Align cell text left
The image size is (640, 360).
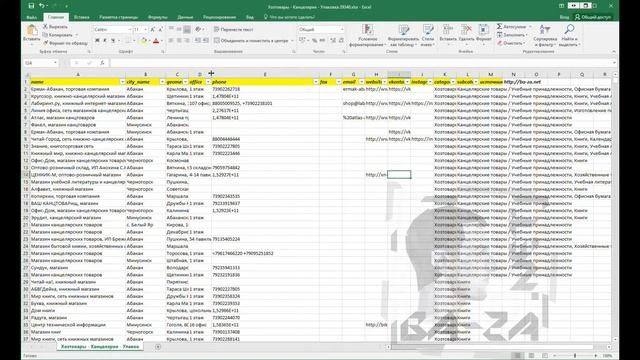coord(171,40)
